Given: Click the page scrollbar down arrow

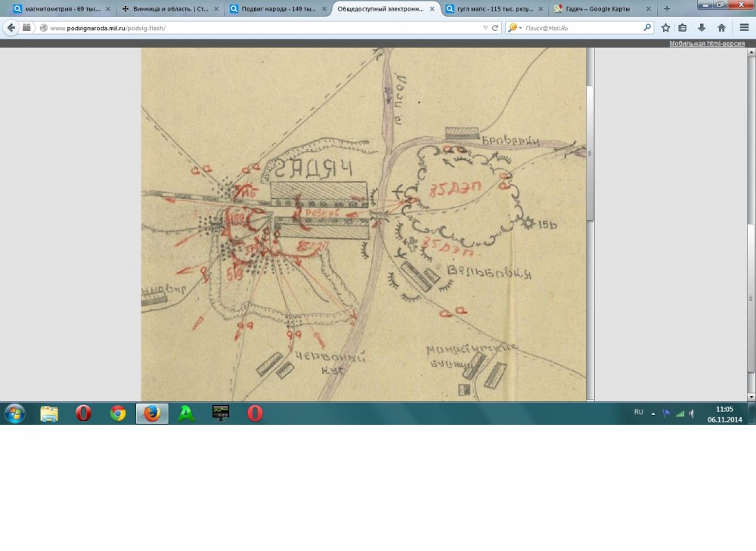Looking at the screenshot, I should point(751,397).
